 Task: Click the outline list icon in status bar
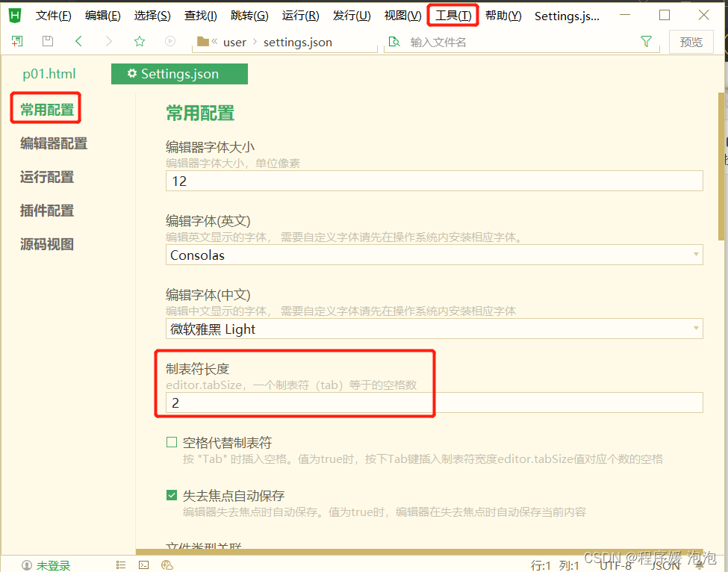[x=121, y=565]
